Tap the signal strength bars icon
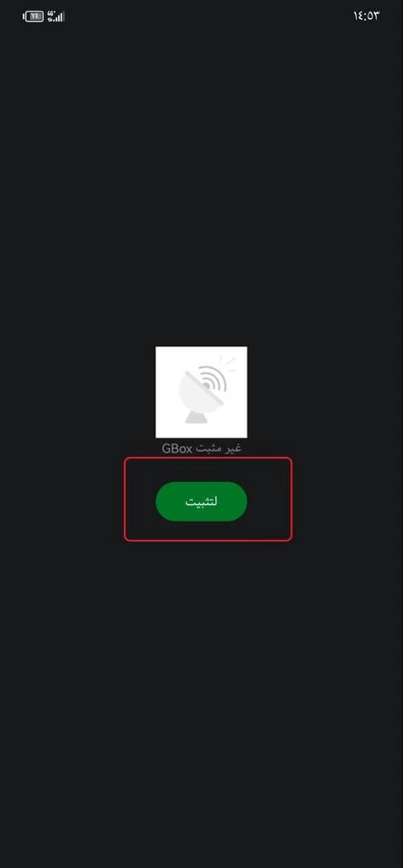The image size is (403, 868). tap(59, 16)
